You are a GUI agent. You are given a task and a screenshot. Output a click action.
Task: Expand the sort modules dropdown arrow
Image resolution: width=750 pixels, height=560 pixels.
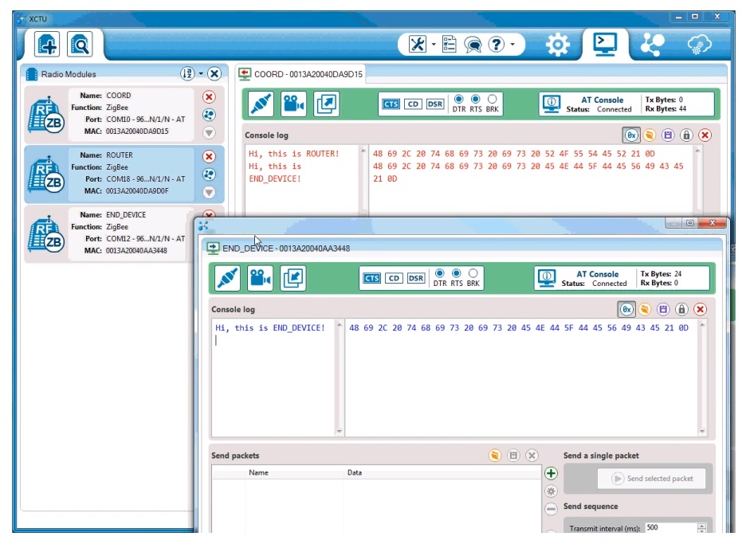(201, 73)
